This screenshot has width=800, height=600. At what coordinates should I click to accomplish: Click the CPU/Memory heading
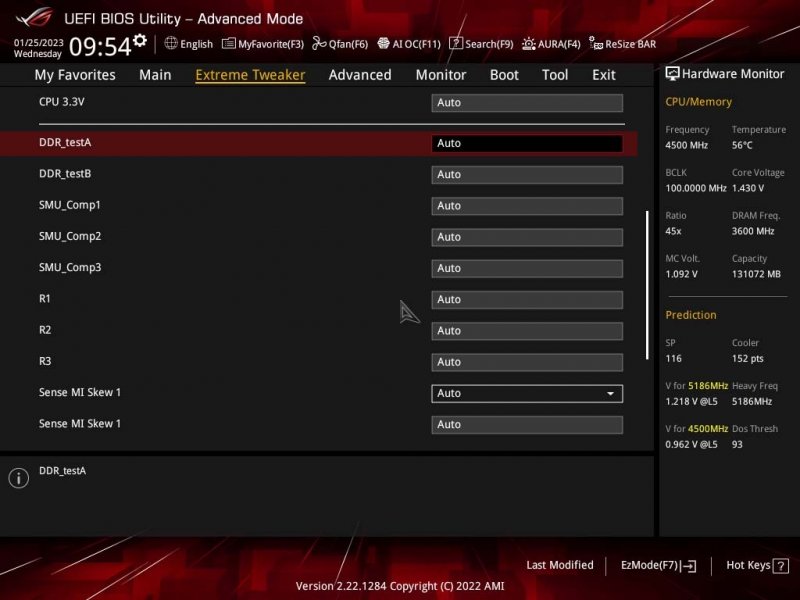pos(698,102)
